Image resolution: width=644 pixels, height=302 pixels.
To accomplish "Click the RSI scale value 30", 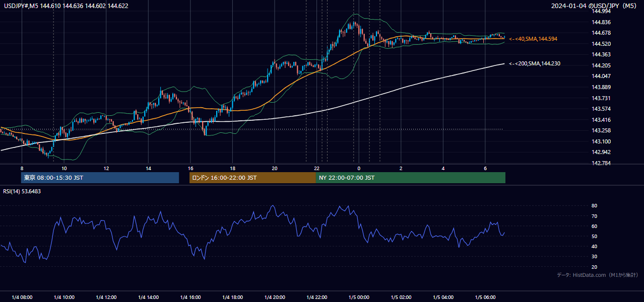I will 594,256.
